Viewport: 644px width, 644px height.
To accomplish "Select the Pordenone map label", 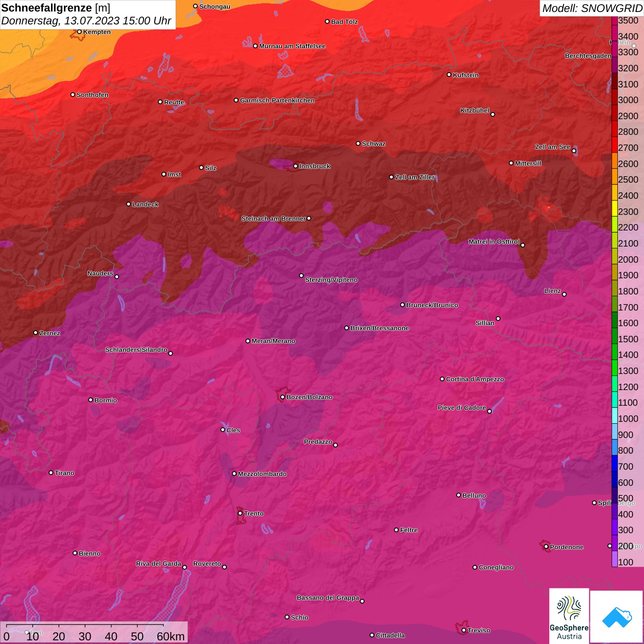I will 567,547.
